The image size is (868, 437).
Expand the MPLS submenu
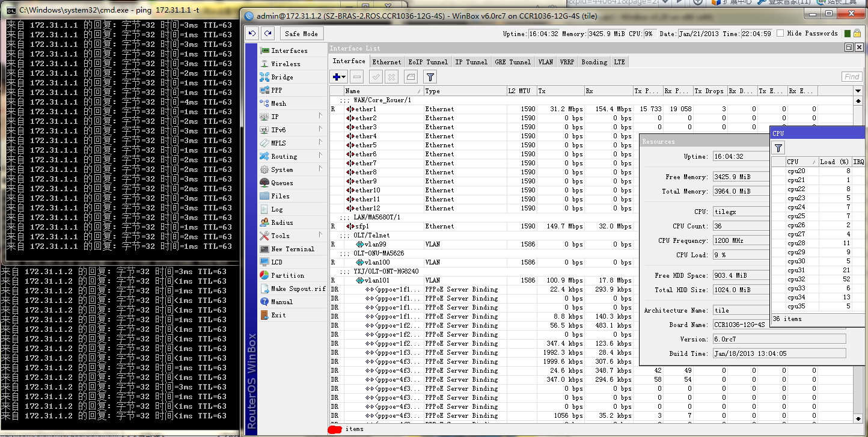click(293, 143)
